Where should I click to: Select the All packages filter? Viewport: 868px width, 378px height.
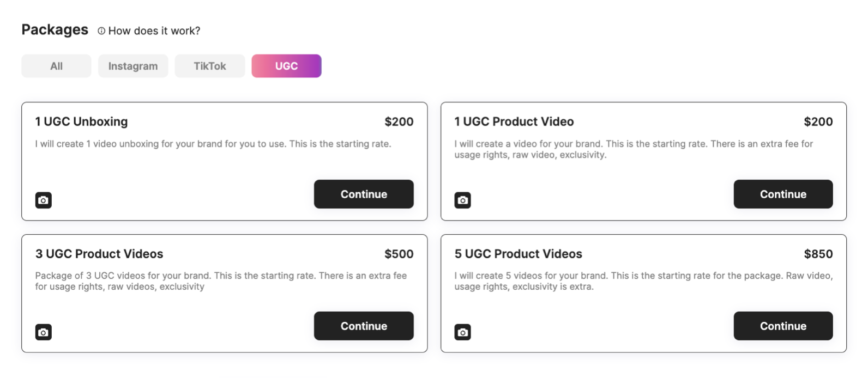[x=56, y=65]
